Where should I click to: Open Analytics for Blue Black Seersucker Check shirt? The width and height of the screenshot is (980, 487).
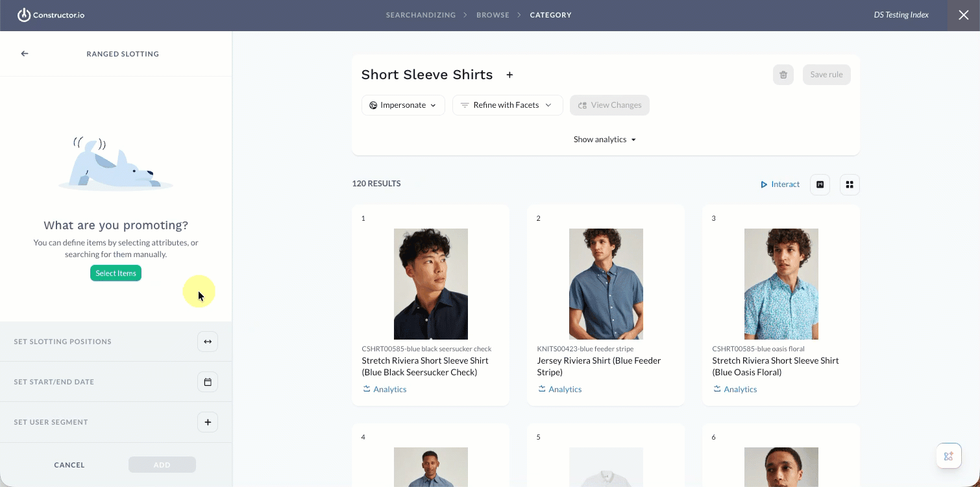(x=384, y=390)
